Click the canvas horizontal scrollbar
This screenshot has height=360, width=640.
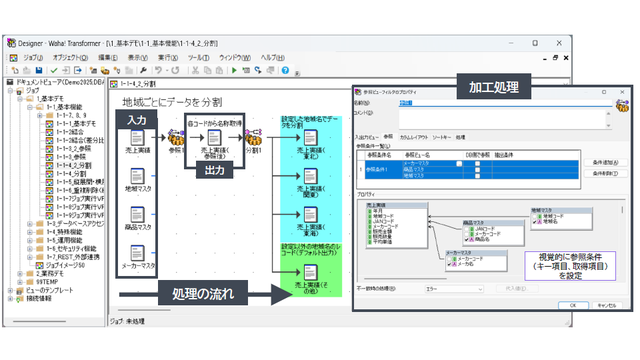[x=144, y=310]
